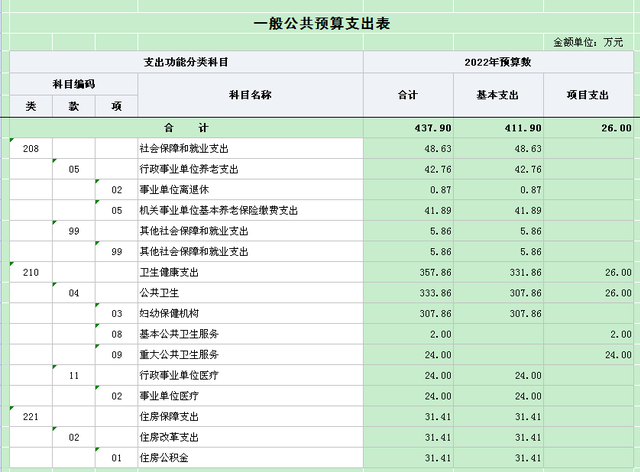
Task: Select the title cell 一般公共预算支出表
Action: point(321,22)
